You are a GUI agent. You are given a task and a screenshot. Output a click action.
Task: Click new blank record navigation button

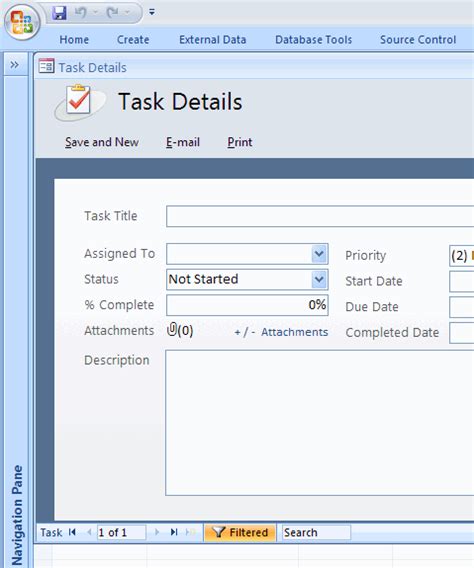[190, 532]
